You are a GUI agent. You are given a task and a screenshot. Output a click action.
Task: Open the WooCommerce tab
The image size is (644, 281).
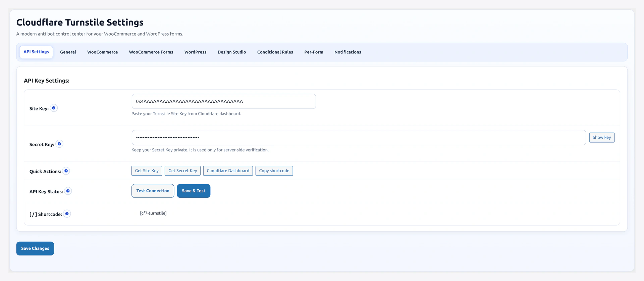click(x=103, y=52)
